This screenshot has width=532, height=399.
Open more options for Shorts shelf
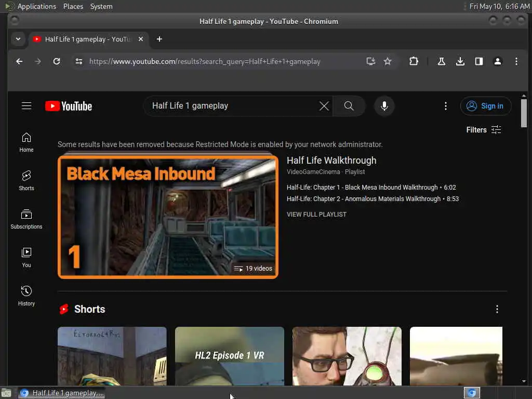[x=497, y=309]
